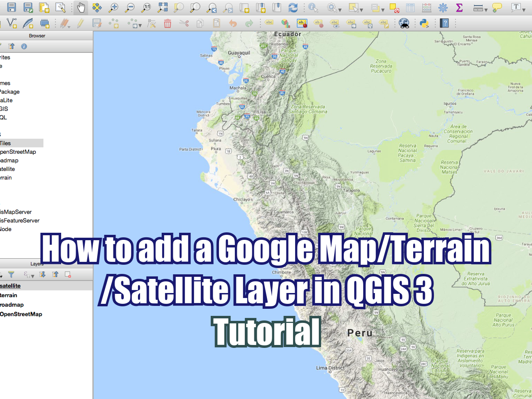
Task: Show statistical summary using the Sigma icon
Action: tap(459, 7)
